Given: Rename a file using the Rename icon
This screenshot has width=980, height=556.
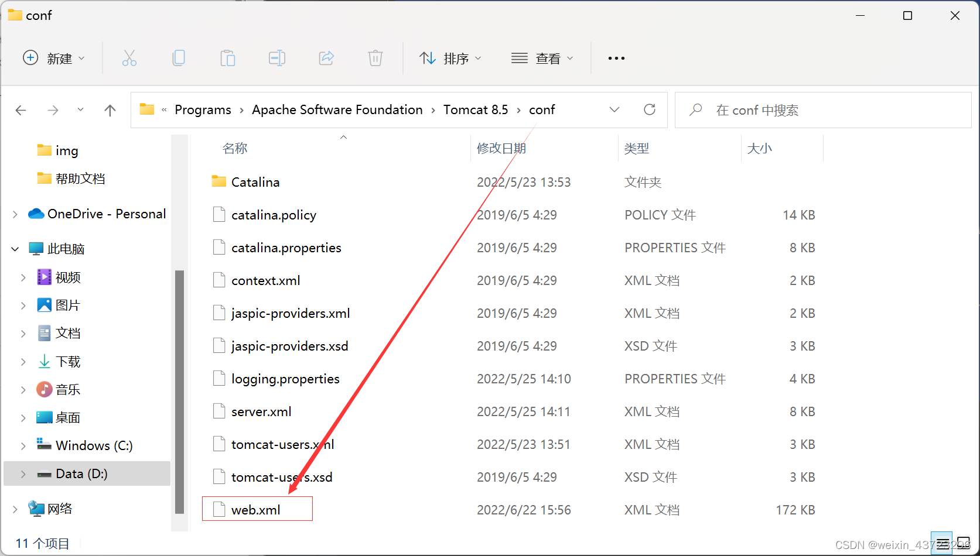Looking at the screenshot, I should pyautogui.click(x=277, y=58).
